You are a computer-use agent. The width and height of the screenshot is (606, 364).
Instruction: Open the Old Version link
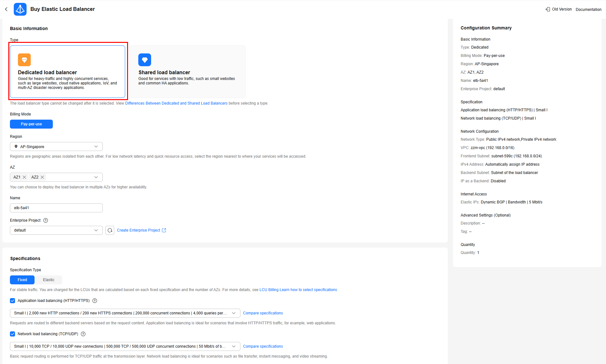[x=562, y=9]
